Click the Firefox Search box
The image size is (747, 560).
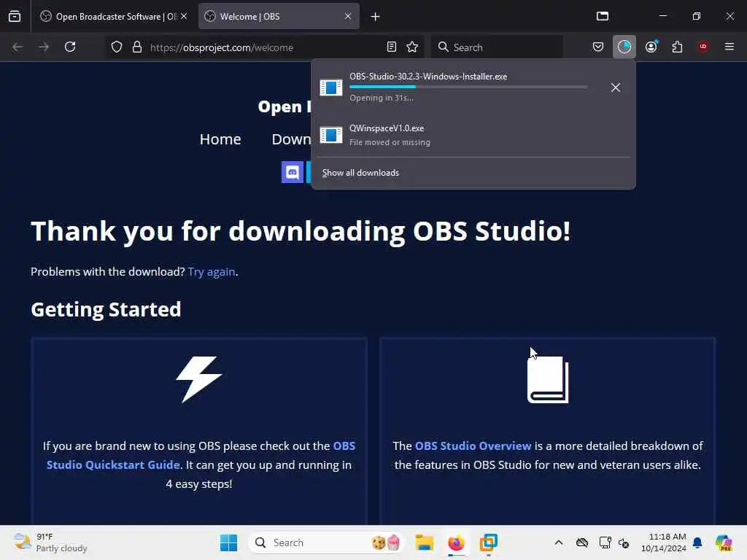point(497,47)
